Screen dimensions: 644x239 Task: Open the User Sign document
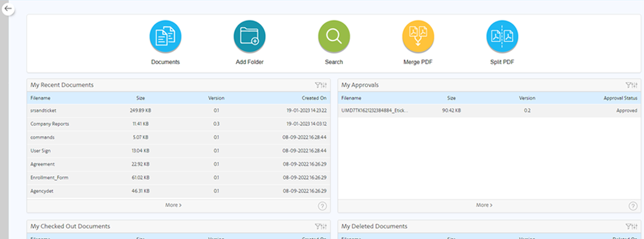pos(40,151)
